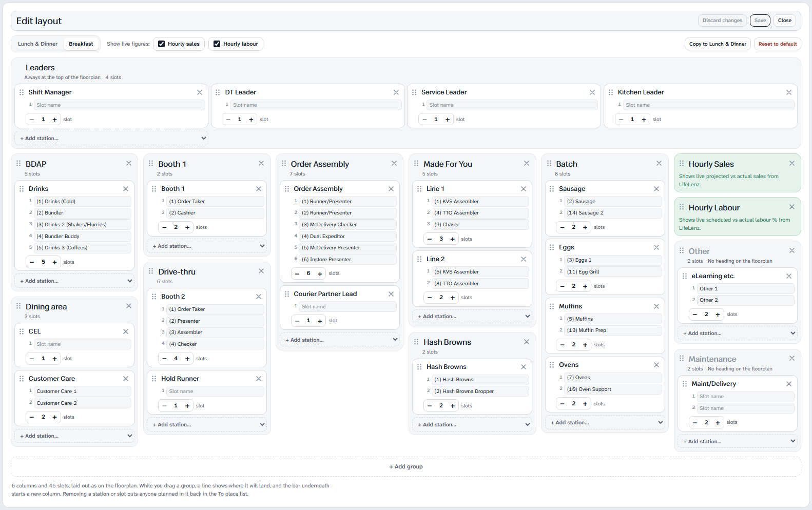Remove the Shift Manager station
This screenshot has height=510, width=812.
tap(200, 92)
